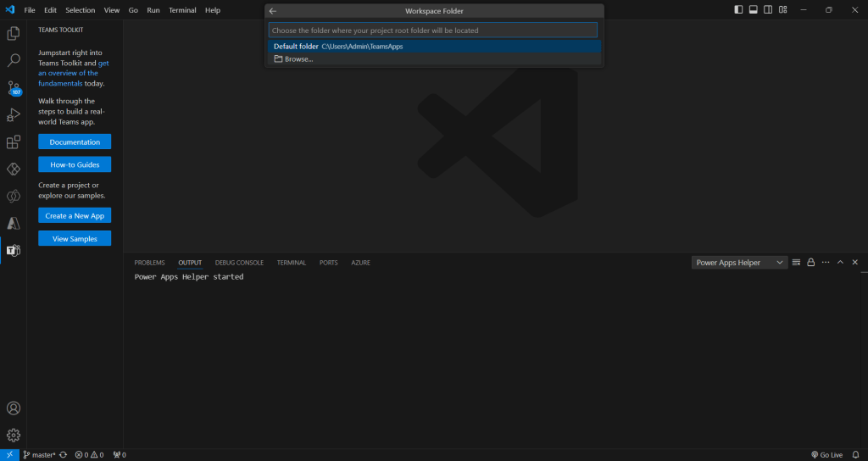Open the Explorer view in activity bar

(x=14, y=34)
